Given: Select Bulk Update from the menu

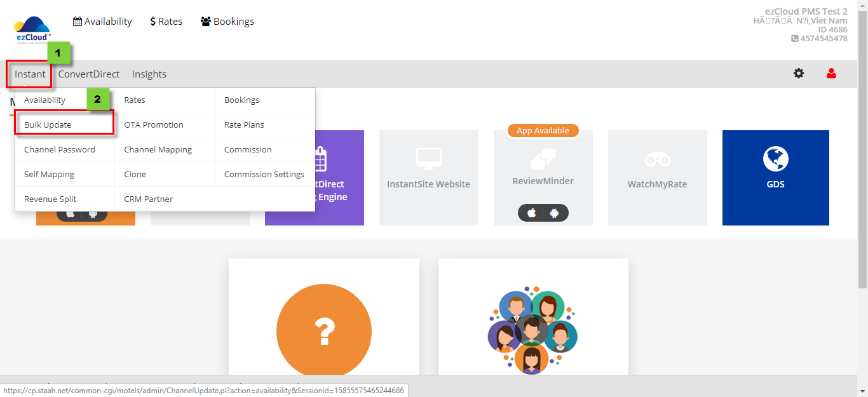Looking at the screenshot, I should [x=48, y=125].
